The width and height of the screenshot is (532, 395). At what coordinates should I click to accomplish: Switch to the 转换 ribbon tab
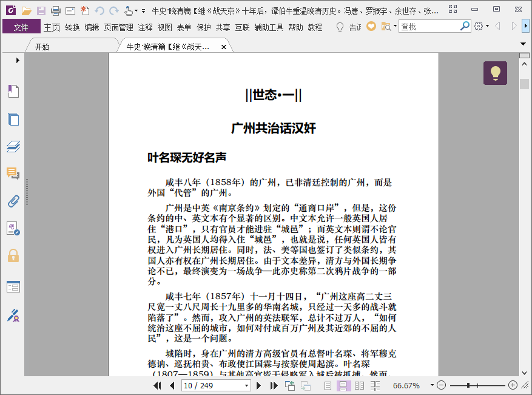click(72, 27)
